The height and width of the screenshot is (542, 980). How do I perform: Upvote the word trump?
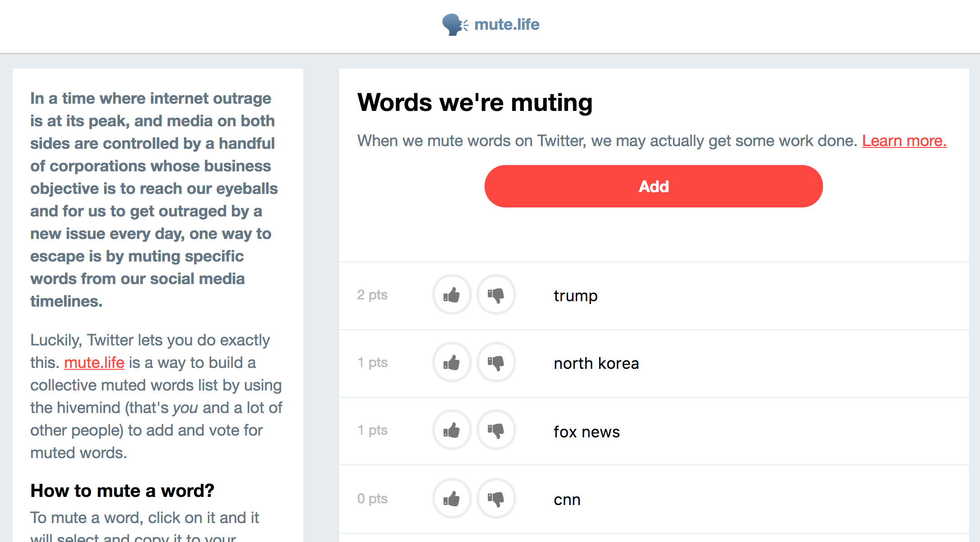(452, 295)
